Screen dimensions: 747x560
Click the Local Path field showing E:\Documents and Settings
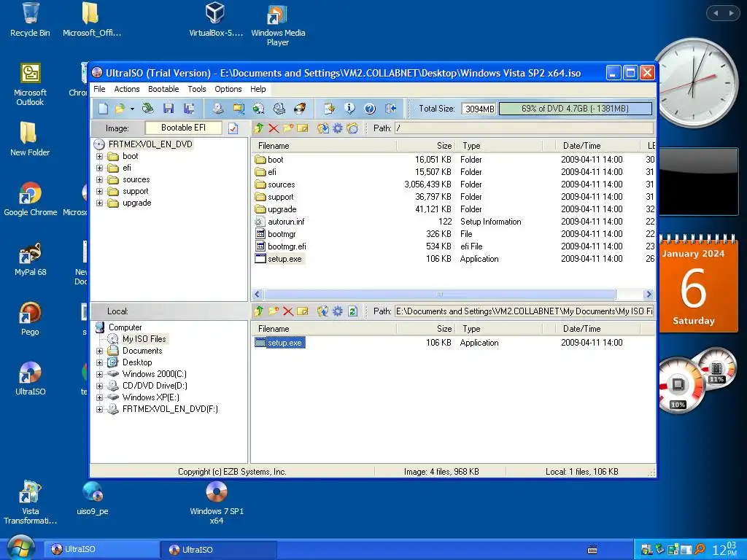(x=524, y=311)
